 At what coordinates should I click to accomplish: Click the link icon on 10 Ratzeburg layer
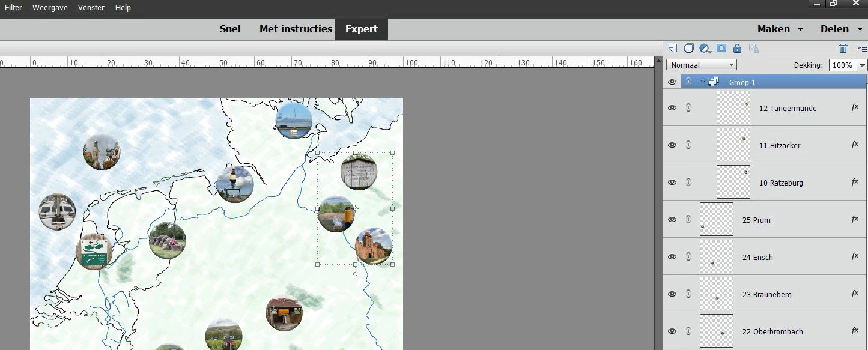click(688, 183)
